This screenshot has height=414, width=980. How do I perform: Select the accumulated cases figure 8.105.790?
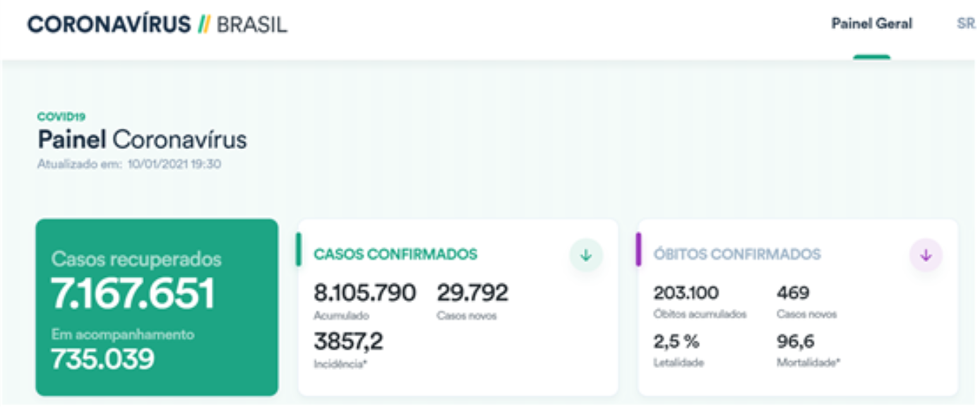point(364,292)
